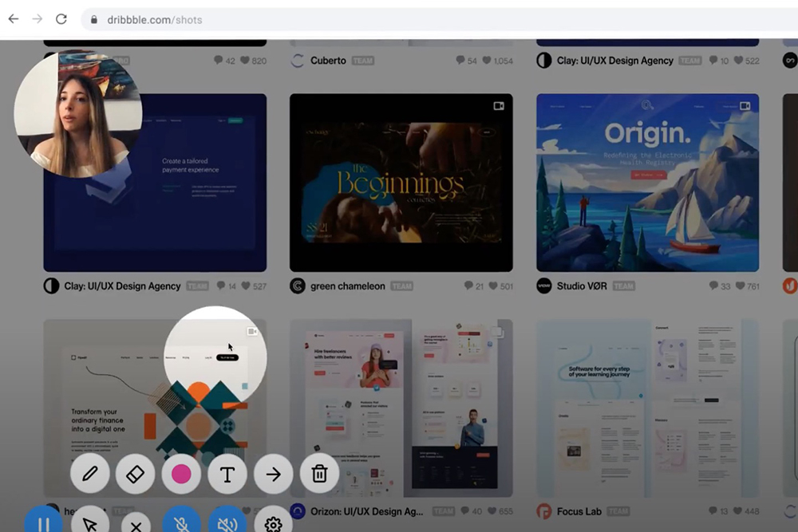Screen dimensions: 798x532
Task: Click the browser back arrow
Action: [x=14, y=19]
